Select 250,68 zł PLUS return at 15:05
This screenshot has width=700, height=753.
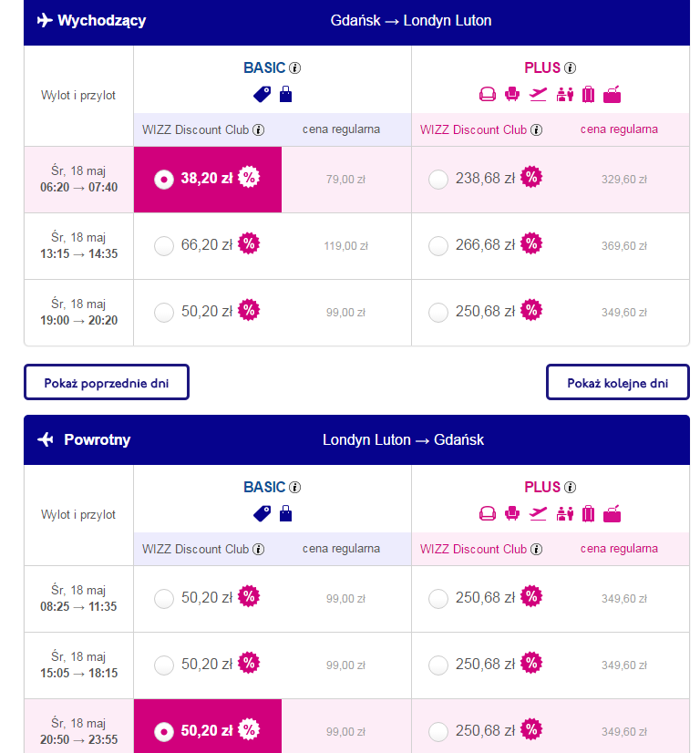[437, 665]
